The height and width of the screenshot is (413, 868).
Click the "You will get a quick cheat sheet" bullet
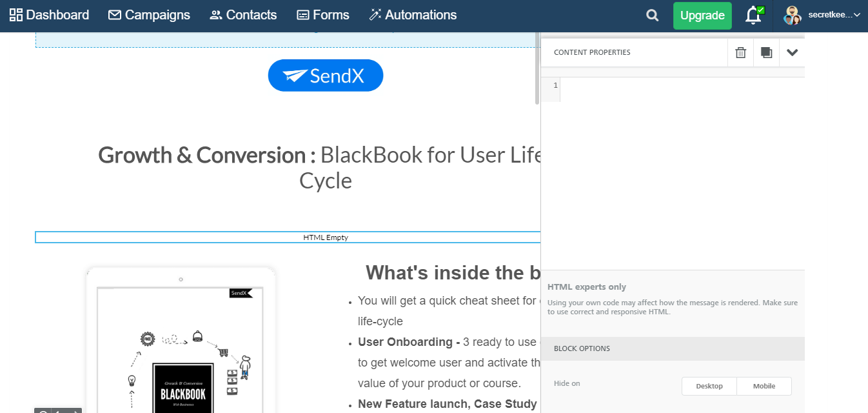point(448,310)
